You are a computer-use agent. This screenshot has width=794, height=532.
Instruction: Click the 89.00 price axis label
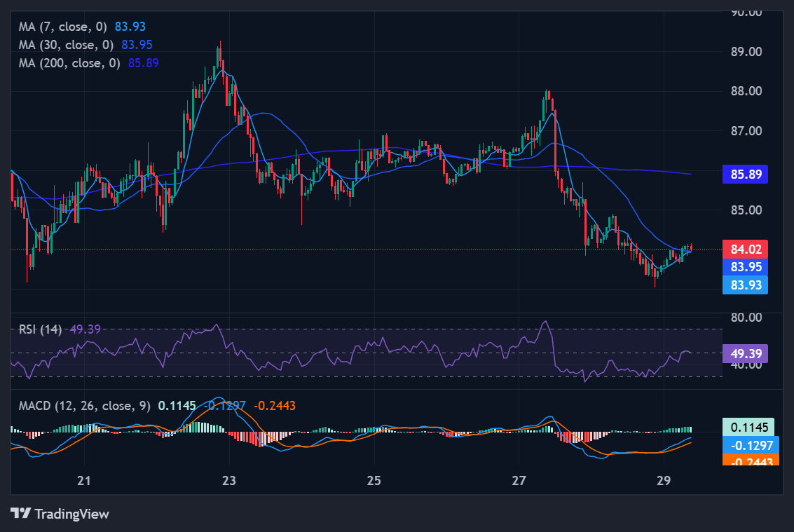[746, 52]
